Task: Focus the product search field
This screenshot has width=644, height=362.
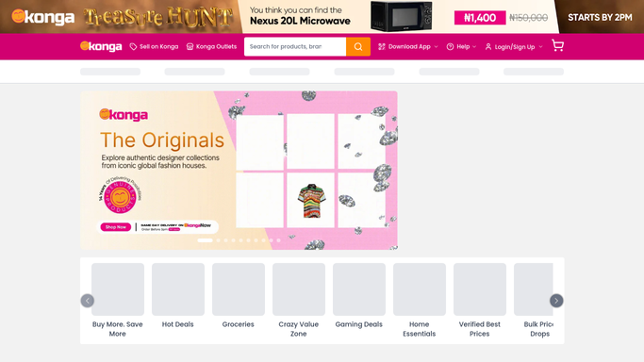Action: pyautogui.click(x=295, y=47)
